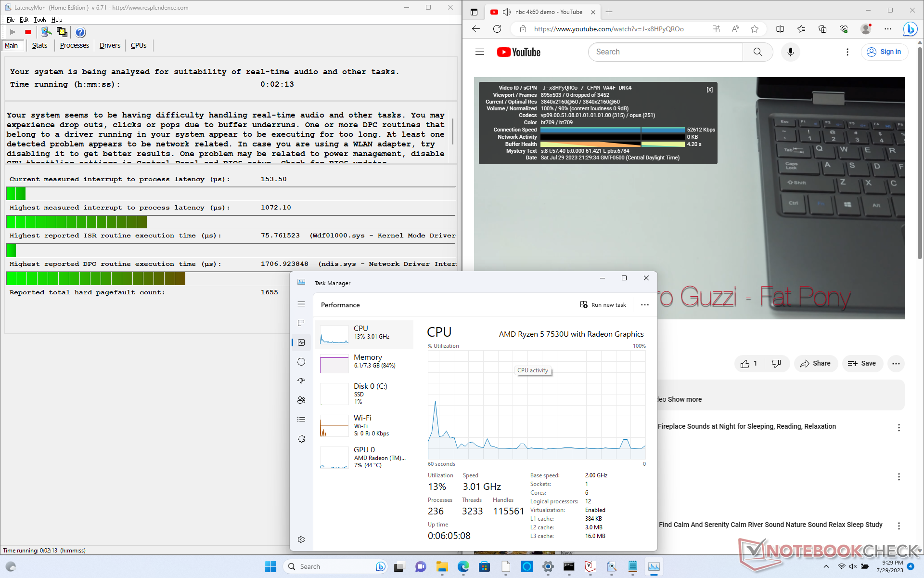
Task: Close stats for nerds overlay
Action: (x=709, y=90)
